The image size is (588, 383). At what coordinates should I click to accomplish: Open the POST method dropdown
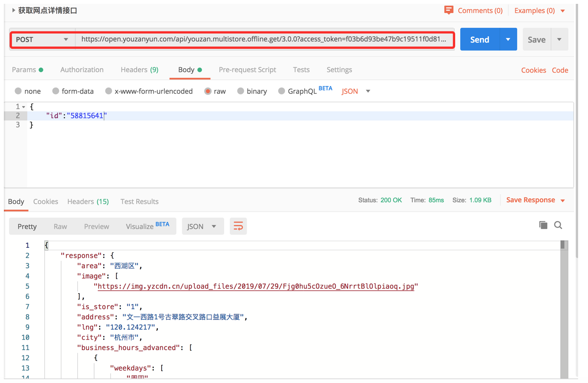pos(42,40)
